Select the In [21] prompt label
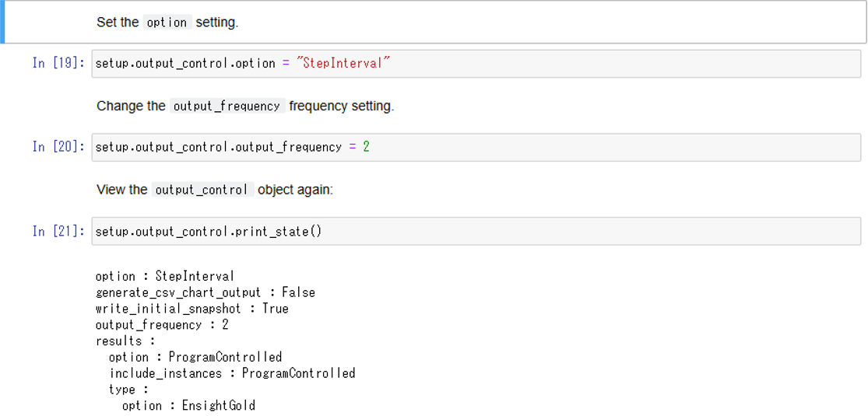 pos(59,232)
